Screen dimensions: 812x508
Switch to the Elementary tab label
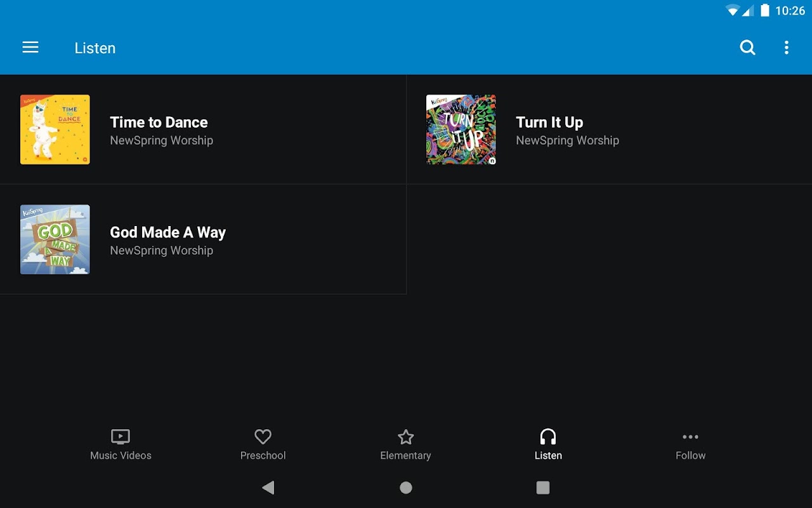point(405,455)
